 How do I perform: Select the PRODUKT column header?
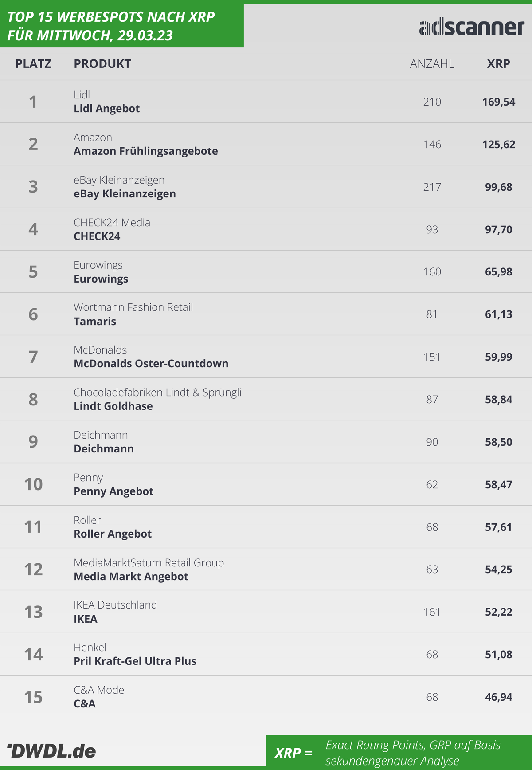click(x=102, y=64)
